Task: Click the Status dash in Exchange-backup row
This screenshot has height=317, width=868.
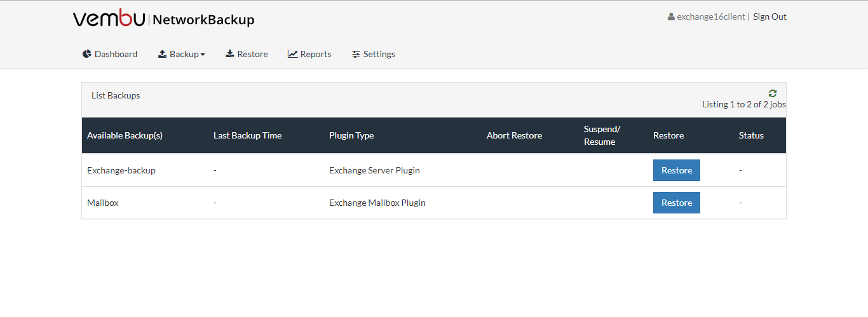Action: click(740, 170)
